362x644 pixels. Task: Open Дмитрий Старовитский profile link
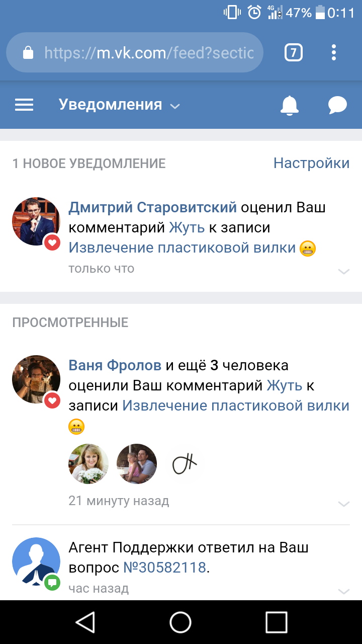pyautogui.click(x=152, y=207)
